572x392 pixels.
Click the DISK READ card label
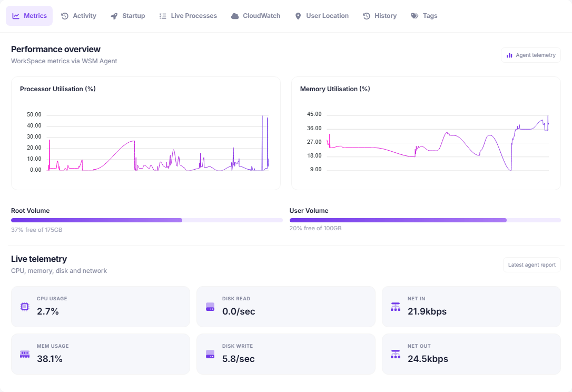click(x=236, y=299)
